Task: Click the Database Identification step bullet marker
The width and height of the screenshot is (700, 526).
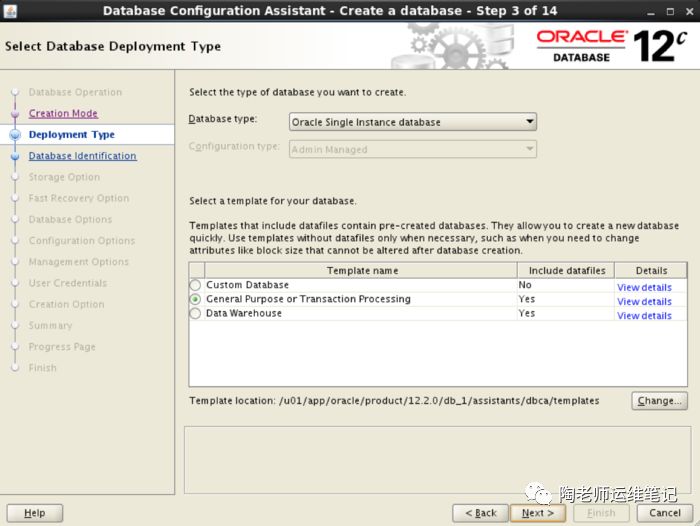Action: point(15,156)
